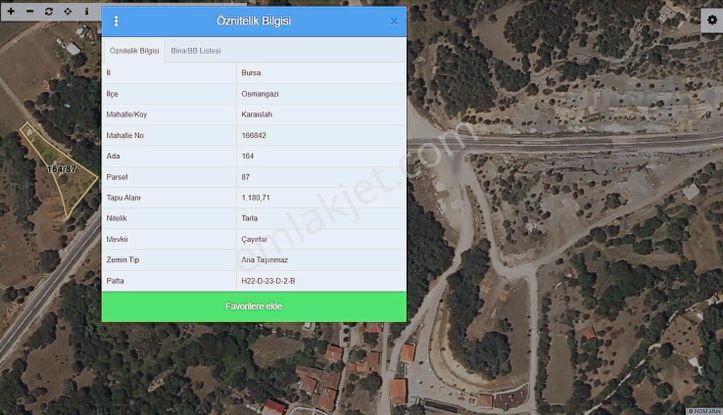Zoom out with the minus icon
Viewport: 723px width, 415px height.
pyautogui.click(x=30, y=11)
